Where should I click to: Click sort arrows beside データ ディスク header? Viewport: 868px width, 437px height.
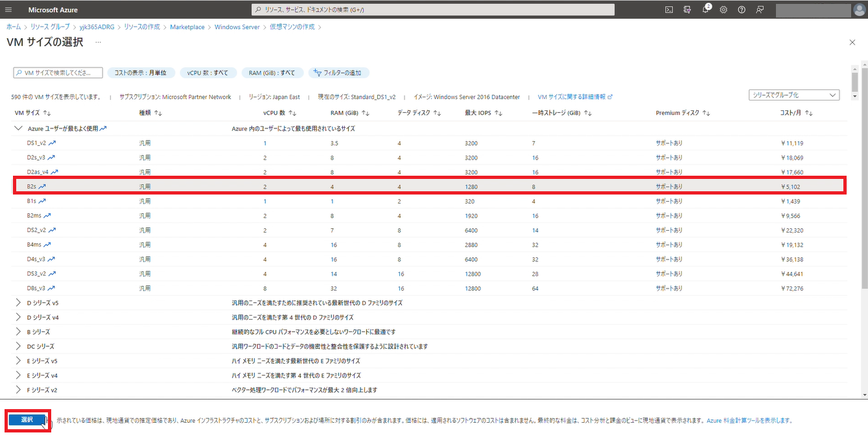[x=438, y=113]
